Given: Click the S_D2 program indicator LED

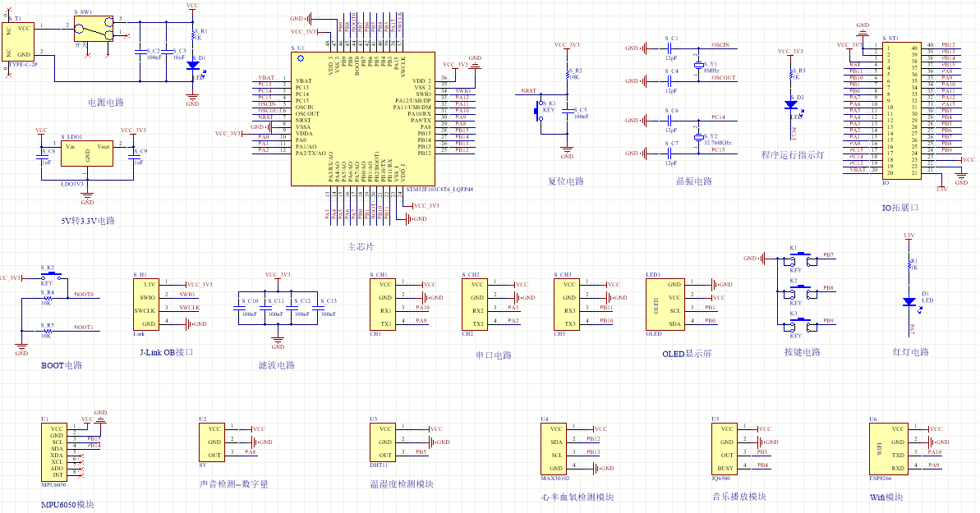Looking at the screenshot, I should click(x=790, y=106).
